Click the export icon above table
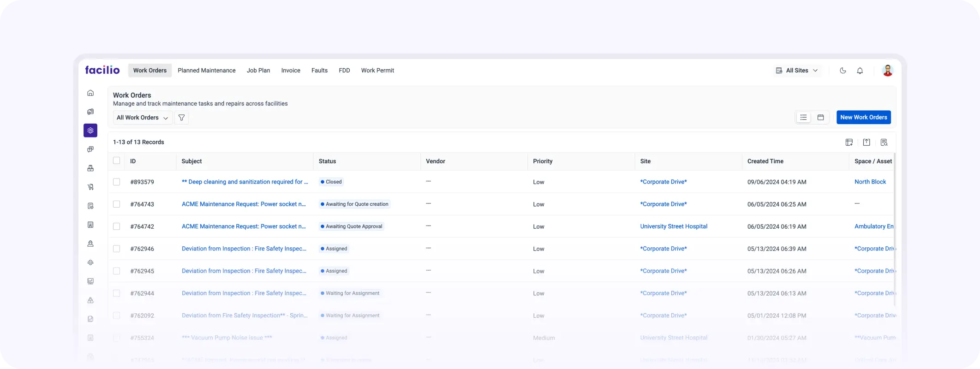980x369 pixels. pos(866,143)
